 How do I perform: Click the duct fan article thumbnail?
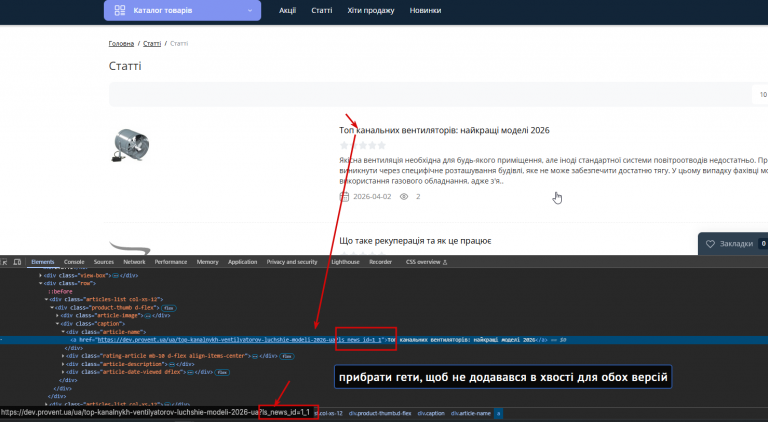[x=131, y=145]
